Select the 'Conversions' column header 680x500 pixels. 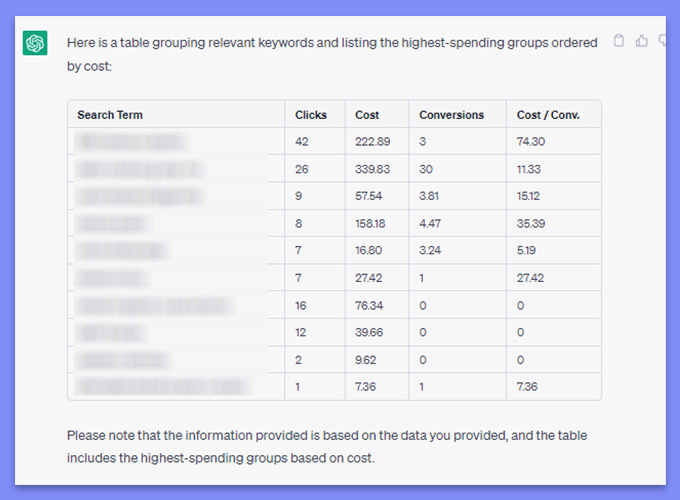point(451,115)
